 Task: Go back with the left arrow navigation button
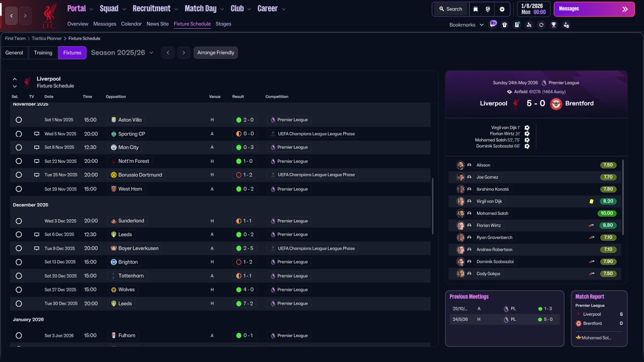12,16
